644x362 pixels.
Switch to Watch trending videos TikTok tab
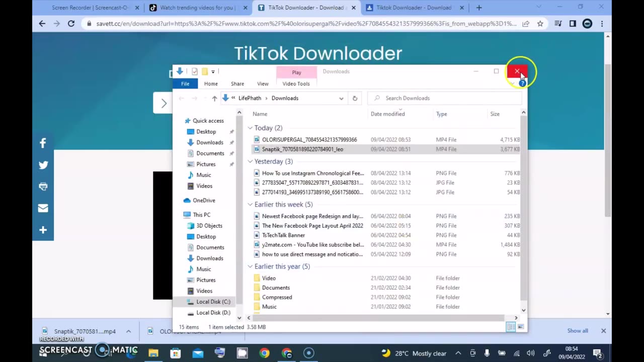[x=197, y=8]
